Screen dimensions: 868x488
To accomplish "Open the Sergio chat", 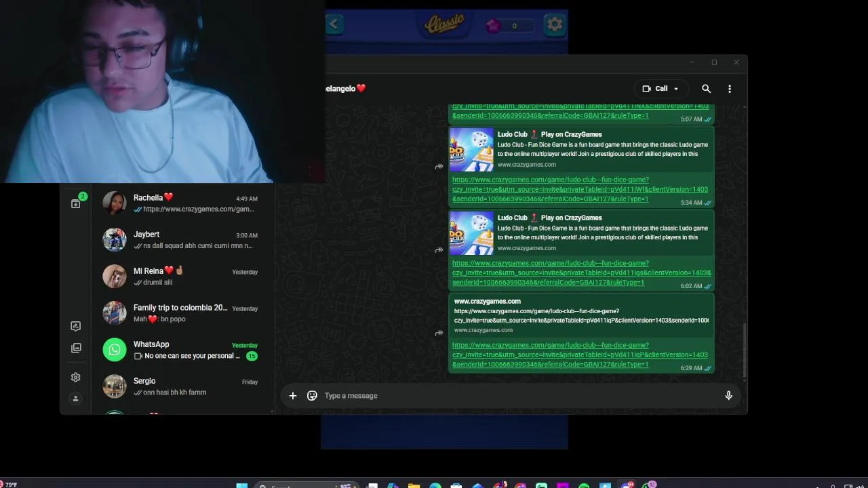I will pyautogui.click(x=183, y=386).
